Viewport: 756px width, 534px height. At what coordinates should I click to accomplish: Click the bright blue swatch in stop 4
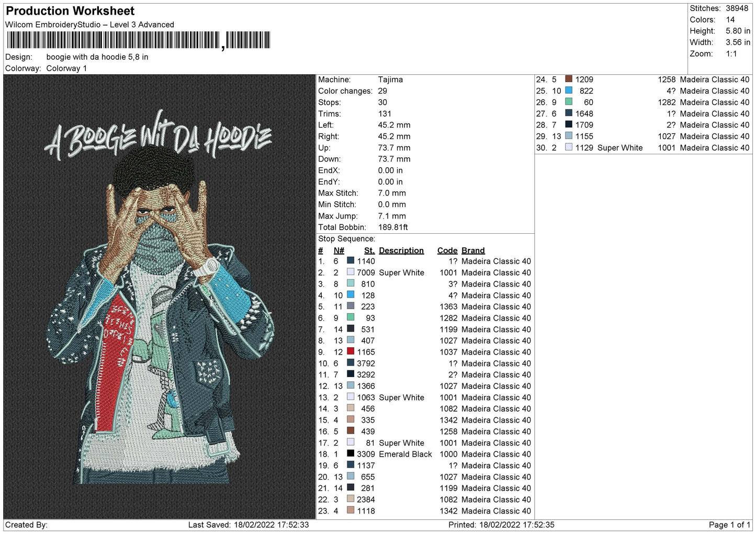coord(351,295)
